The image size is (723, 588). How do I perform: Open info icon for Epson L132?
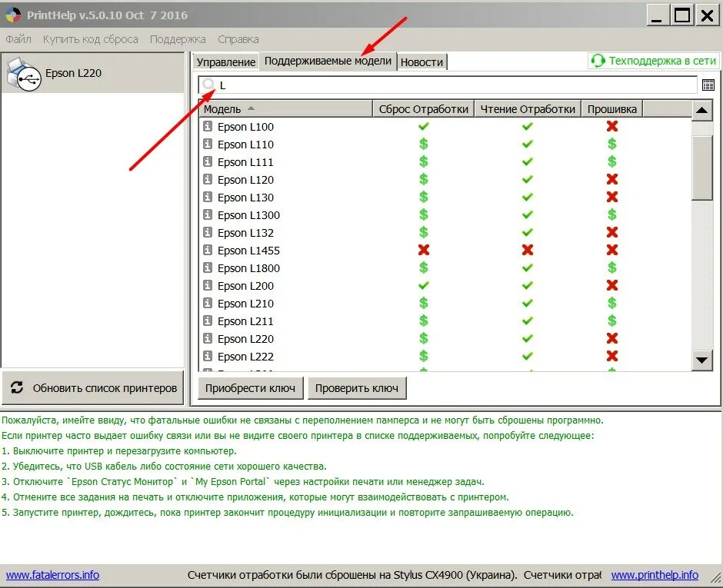coord(208,232)
